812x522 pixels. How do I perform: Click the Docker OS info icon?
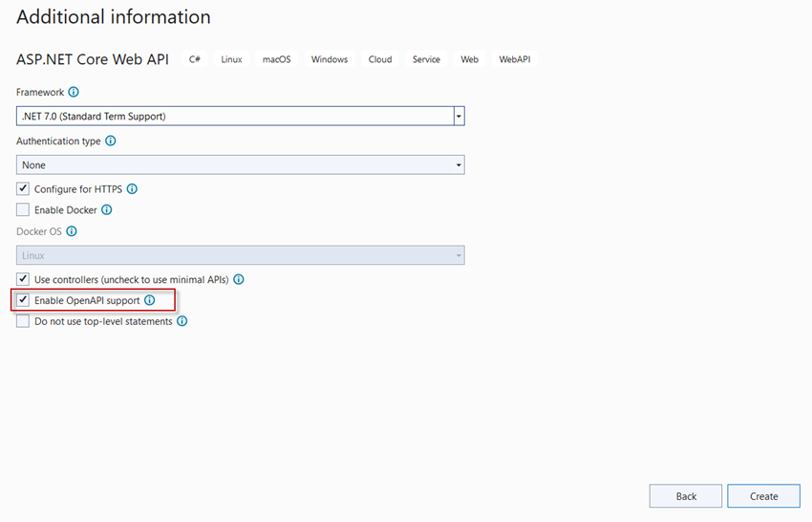[72, 231]
